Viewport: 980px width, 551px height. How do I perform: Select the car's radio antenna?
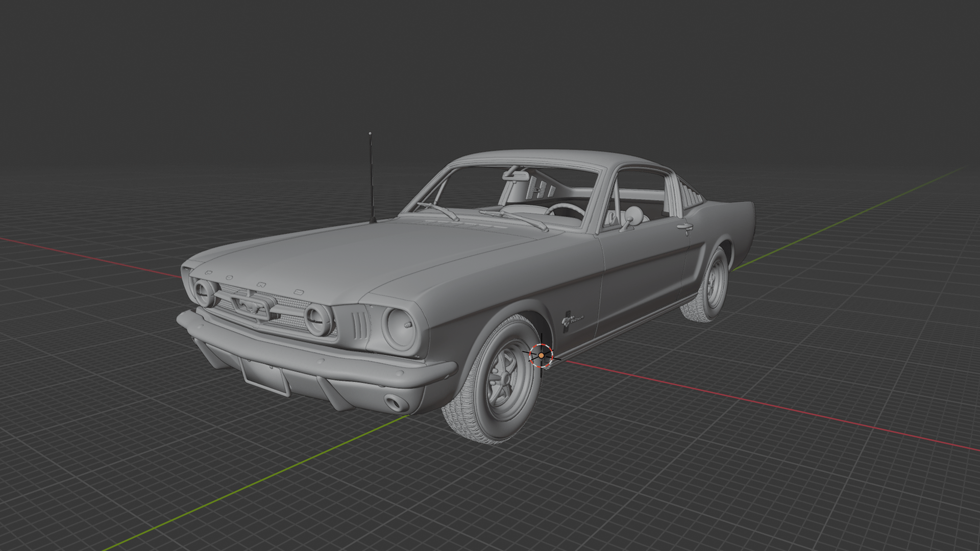click(372, 178)
